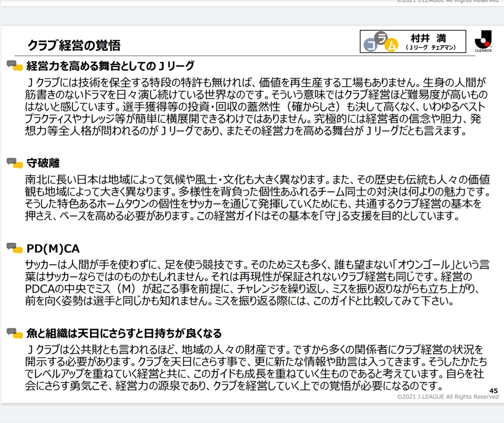Image resolution: width=504 pixels, height=423 pixels.
Task: Click the heading 守破離
Action: pyautogui.click(x=43, y=163)
